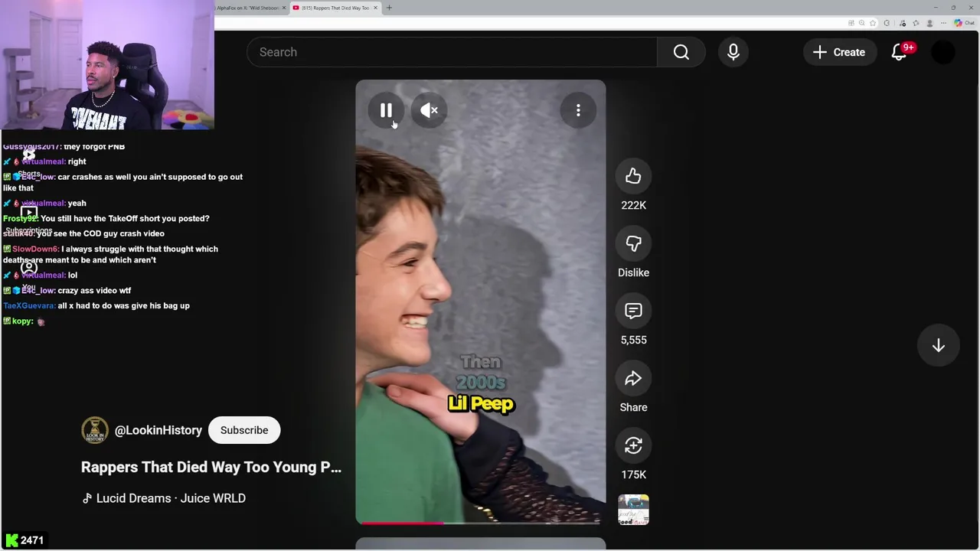Viewport: 980px width, 551px height.
Task: Unmute the Shorts video audio
Action: 430,111
